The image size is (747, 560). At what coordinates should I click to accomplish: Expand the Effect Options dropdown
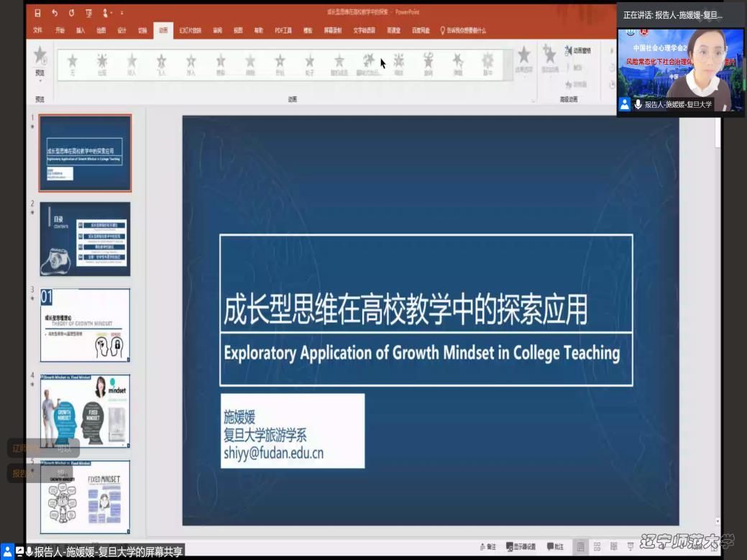point(524,59)
